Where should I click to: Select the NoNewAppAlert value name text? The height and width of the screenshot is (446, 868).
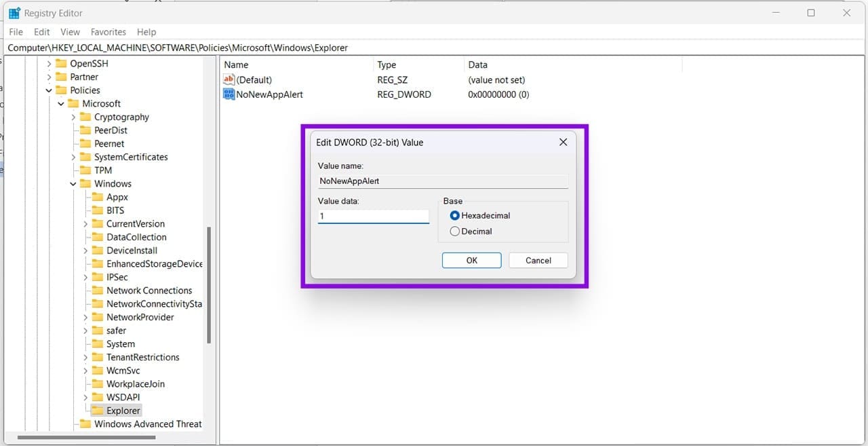(x=269, y=94)
